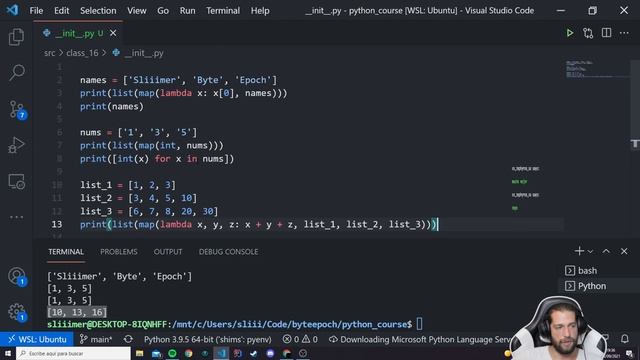Open the Edit menu
Image resolution: width=640 pixels, height=360 pixels.
[x=62, y=11]
